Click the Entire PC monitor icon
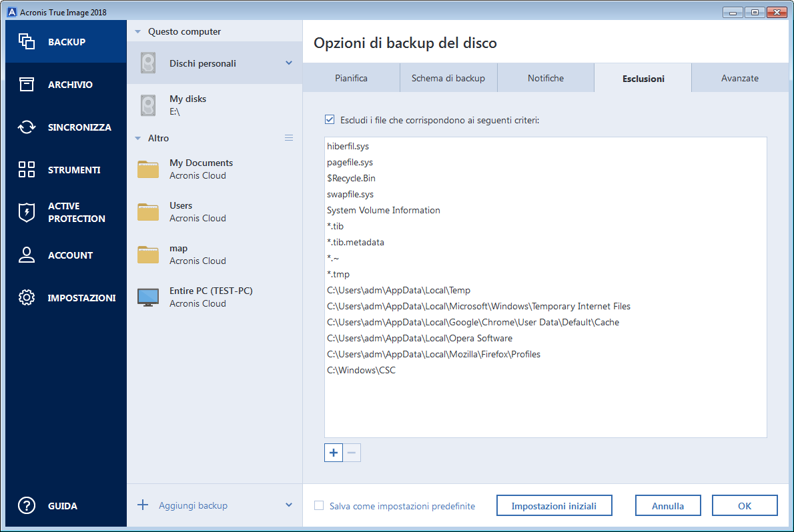The width and height of the screenshot is (794, 532). click(148, 297)
